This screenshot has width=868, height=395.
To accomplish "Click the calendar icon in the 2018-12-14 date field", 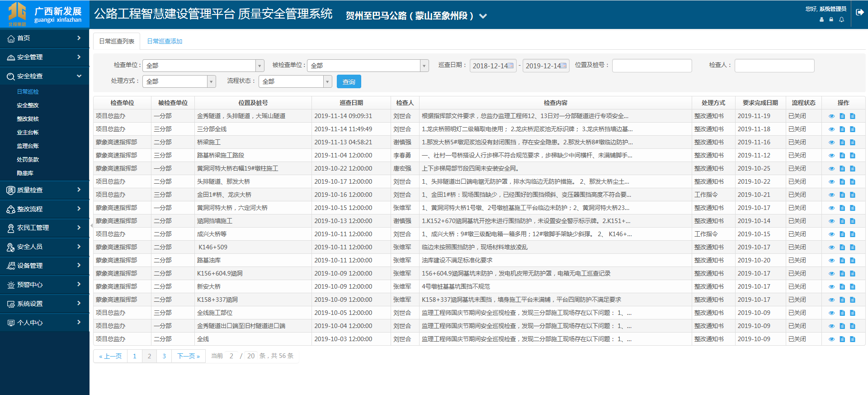I will click(510, 66).
